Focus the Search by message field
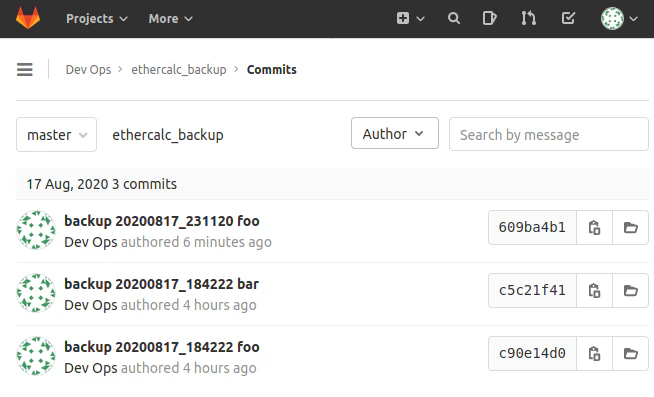This screenshot has height=397, width=654. [x=548, y=134]
